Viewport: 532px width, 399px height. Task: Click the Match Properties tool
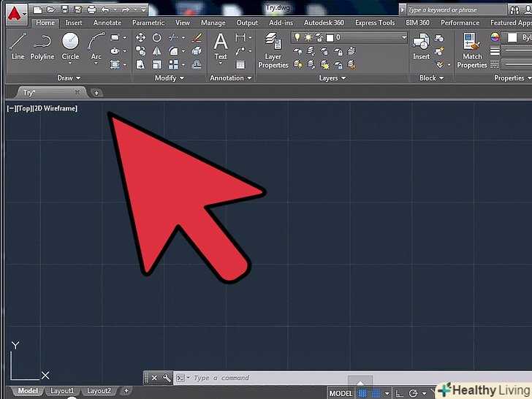472,50
